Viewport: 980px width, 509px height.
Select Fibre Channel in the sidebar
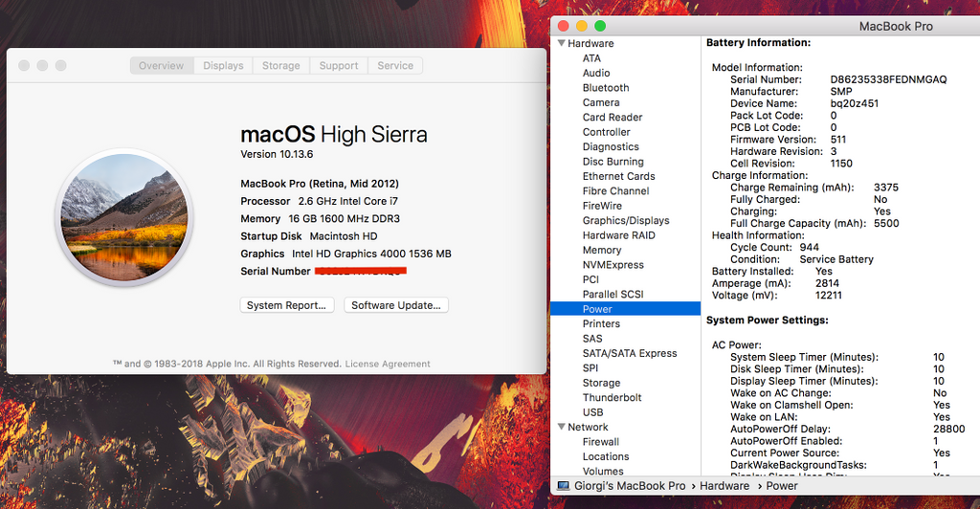pos(615,191)
